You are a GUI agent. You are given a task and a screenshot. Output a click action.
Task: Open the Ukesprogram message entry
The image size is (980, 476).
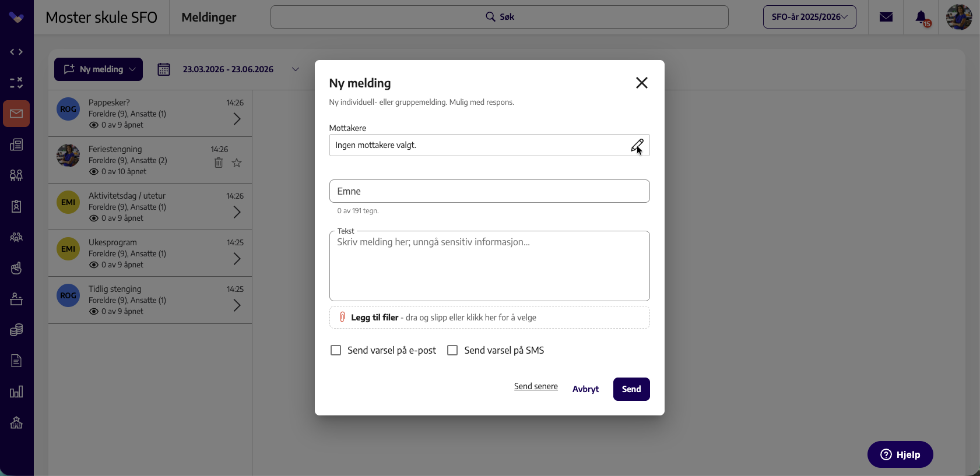(x=150, y=253)
